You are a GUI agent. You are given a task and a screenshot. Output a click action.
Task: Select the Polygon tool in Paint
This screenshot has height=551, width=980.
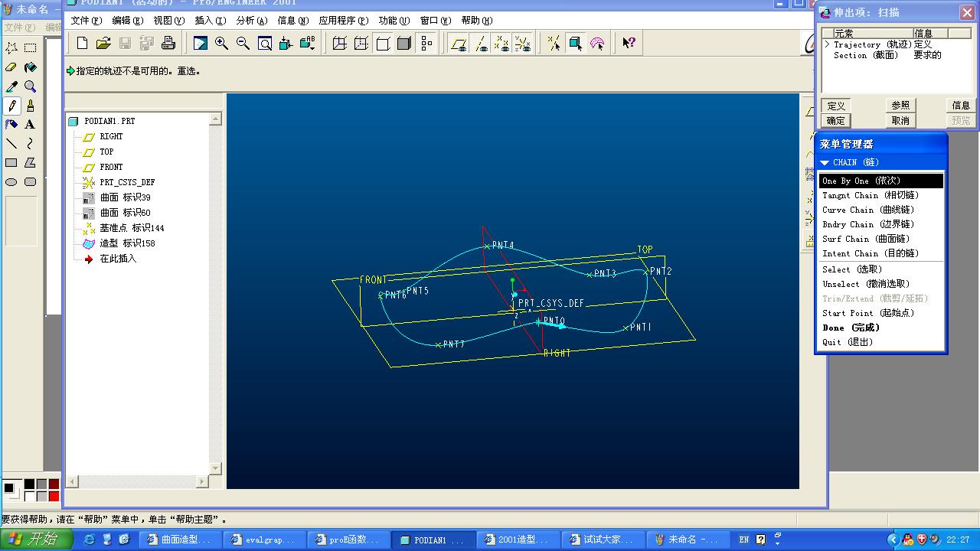[30, 162]
